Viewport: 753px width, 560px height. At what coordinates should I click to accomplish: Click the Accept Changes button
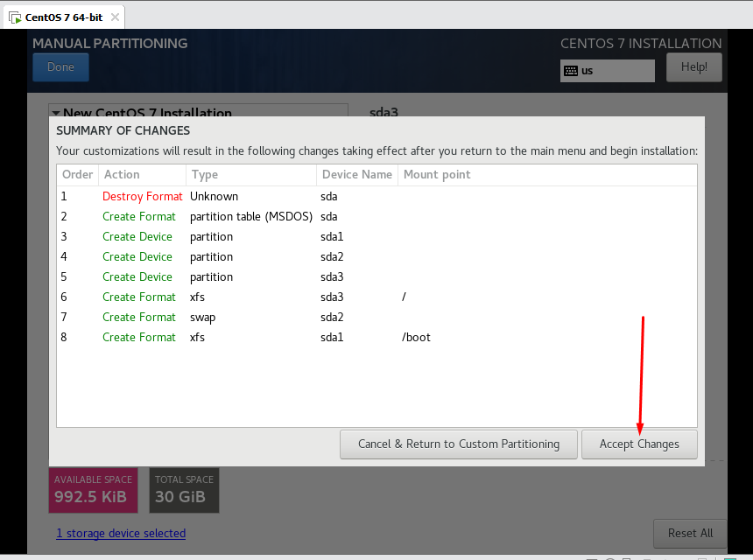coord(639,444)
